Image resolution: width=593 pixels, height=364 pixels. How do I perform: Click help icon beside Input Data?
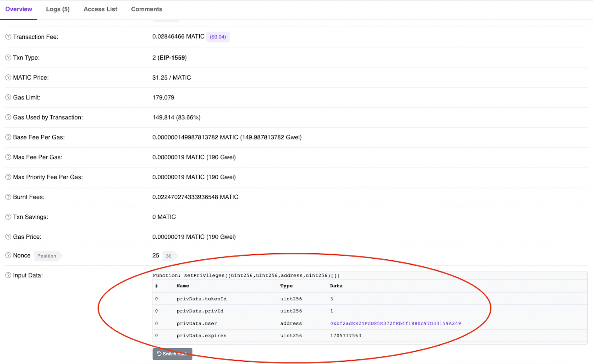(8, 275)
